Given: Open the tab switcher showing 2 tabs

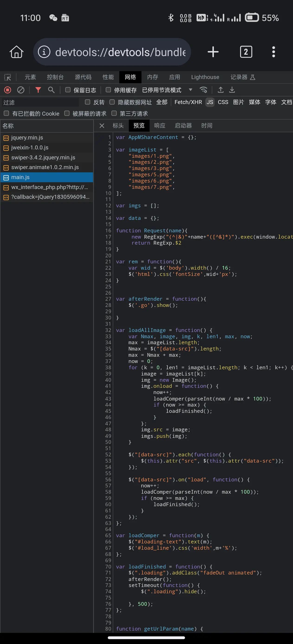Looking at the screenshot, I should (x=246, y=52).
